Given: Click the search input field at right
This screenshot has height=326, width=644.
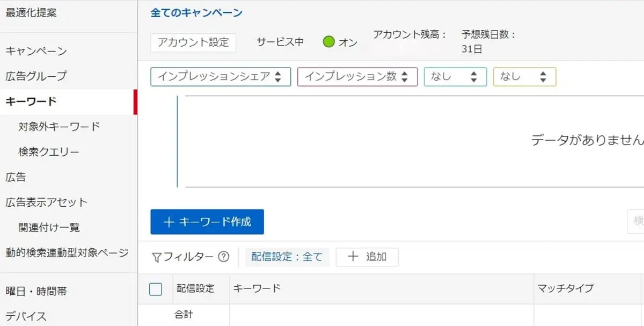Looking at the screenshot, I should [636, 221].
